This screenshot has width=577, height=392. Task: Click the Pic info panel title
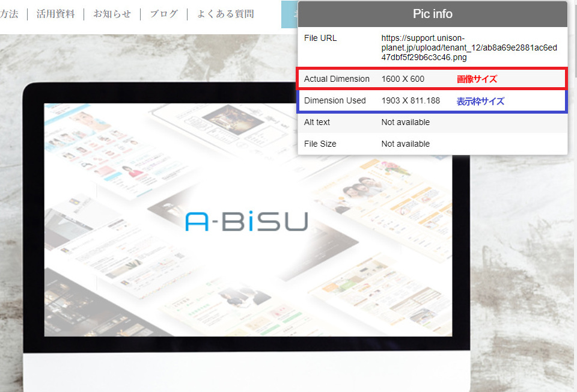click(x=432, y=14)
